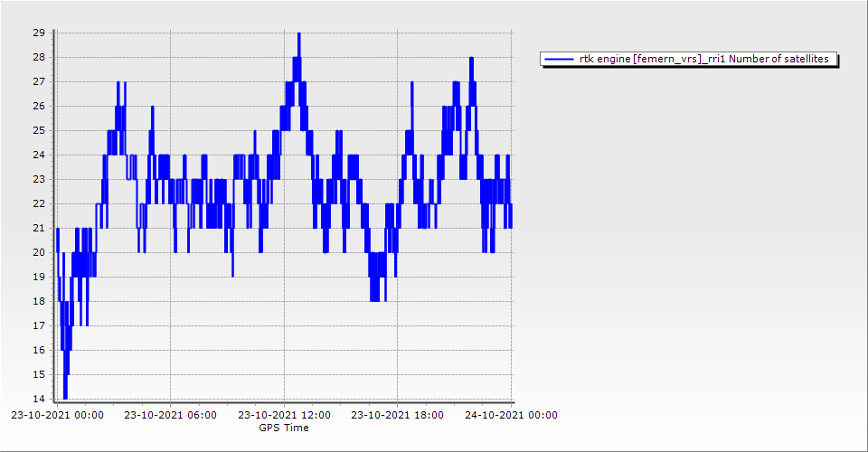Click the y-axis value 29
The height and width of the screenshot is (452, 868).
39,33
